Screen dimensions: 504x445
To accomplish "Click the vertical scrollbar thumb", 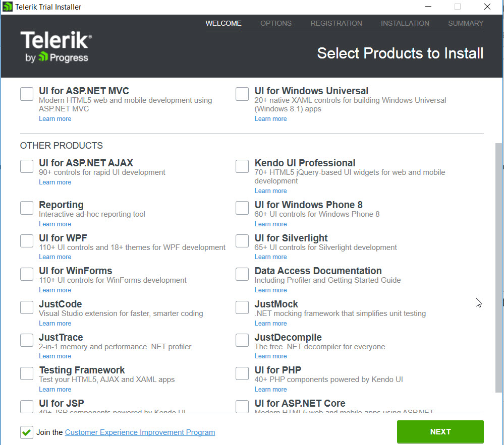I will click(x=499, y=267).
